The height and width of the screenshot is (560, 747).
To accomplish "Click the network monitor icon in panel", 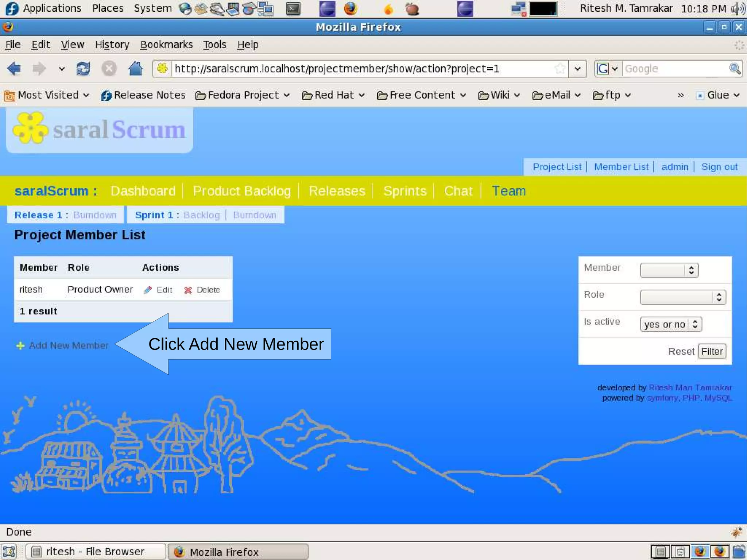I will pyautogui.click(x=518, y=9).
